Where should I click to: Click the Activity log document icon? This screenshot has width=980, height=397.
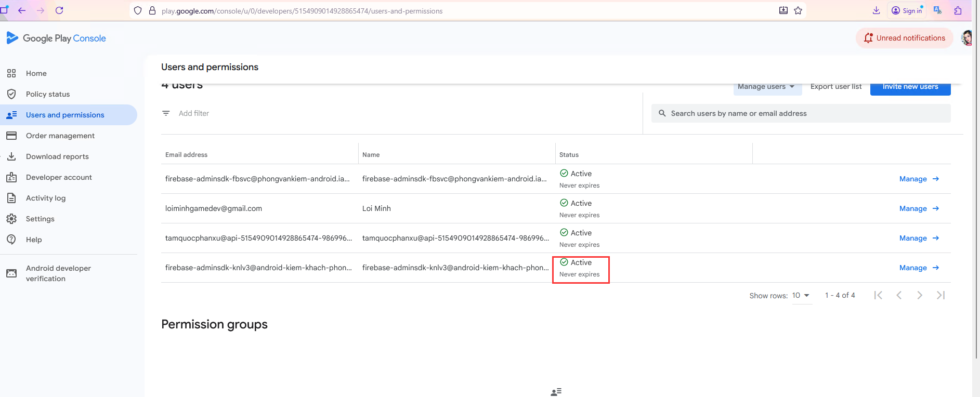click(x=11, y=198)
